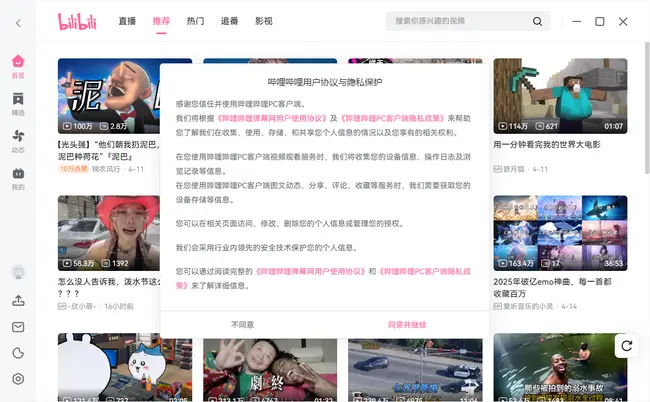Open the aerial police cars video thumbnail

click(x=415, y=370)
